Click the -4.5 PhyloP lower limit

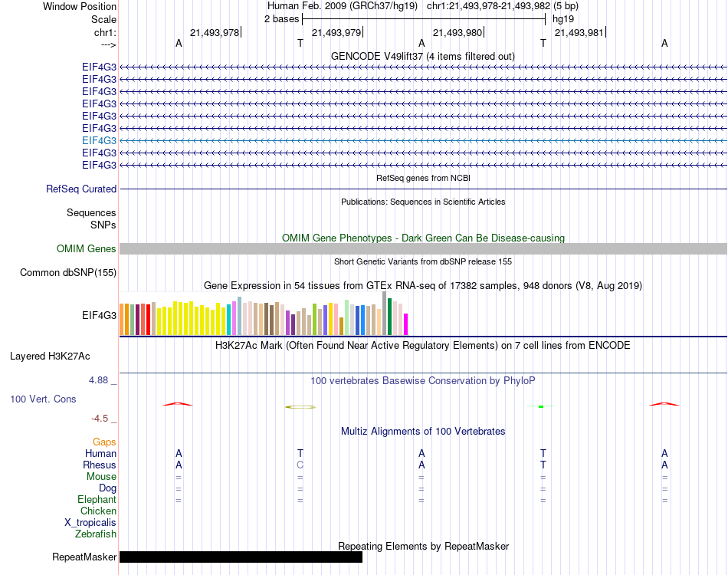pos(100,419)
